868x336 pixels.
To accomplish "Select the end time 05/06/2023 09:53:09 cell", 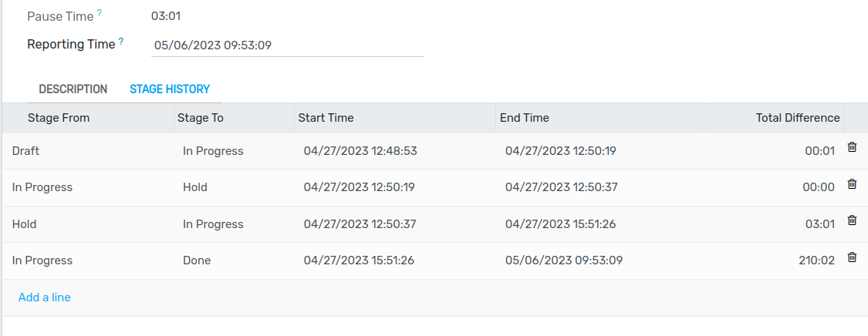I will pos(599,260).
